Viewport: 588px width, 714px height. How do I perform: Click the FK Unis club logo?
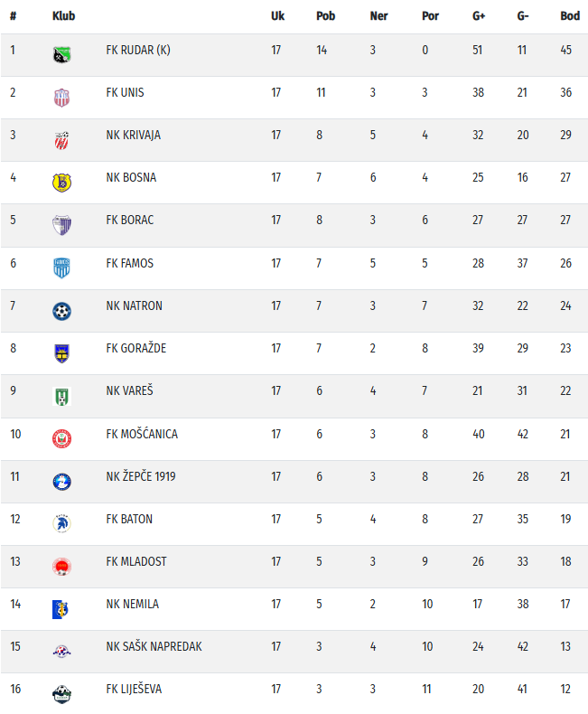[61, 96]
